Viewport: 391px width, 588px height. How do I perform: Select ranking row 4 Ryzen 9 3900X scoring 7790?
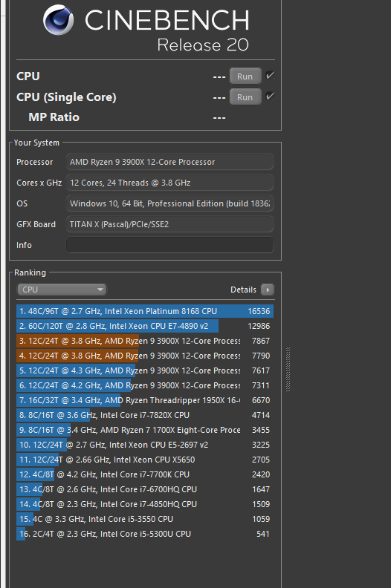(145, 356)
